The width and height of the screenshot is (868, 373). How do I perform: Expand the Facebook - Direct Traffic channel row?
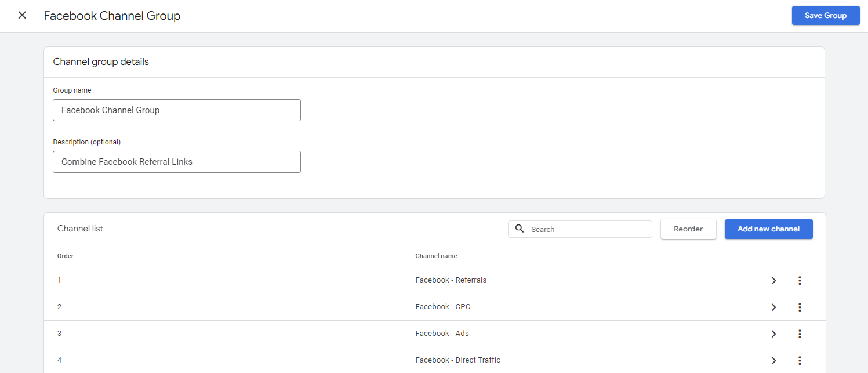(773, 360)
